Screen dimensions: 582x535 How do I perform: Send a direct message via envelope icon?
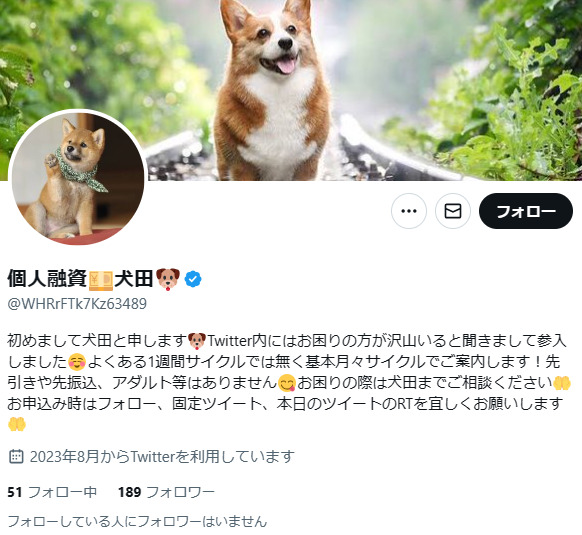tap(453, 211)
